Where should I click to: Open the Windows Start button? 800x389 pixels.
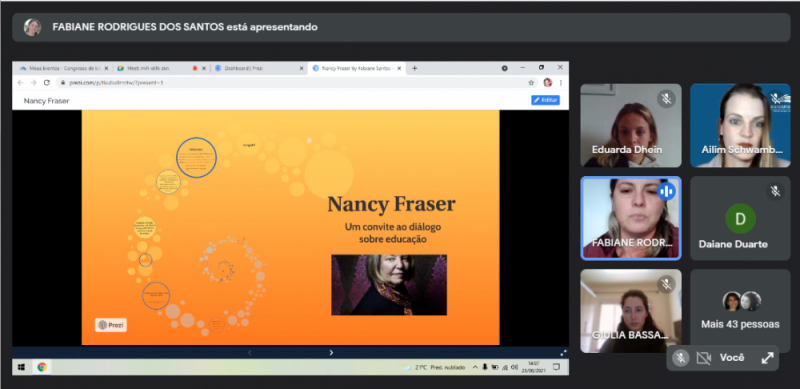[x=22, y=367]
